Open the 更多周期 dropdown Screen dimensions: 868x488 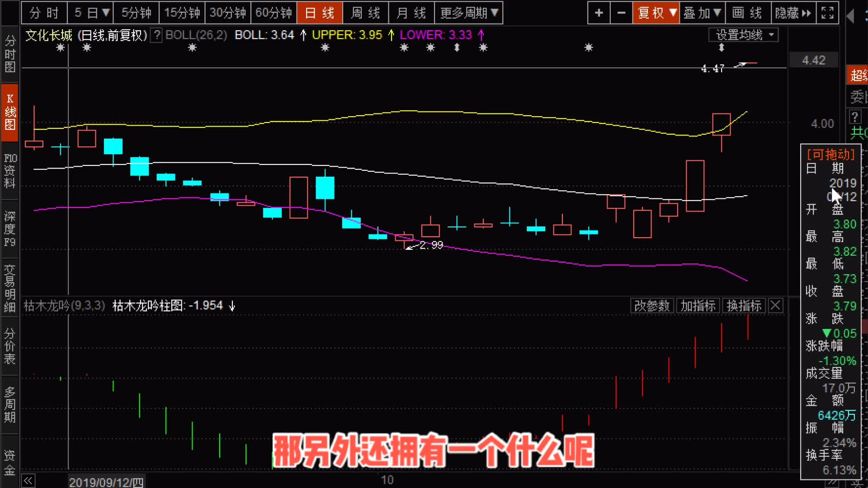pyautogui.click(x=469, y=13)
